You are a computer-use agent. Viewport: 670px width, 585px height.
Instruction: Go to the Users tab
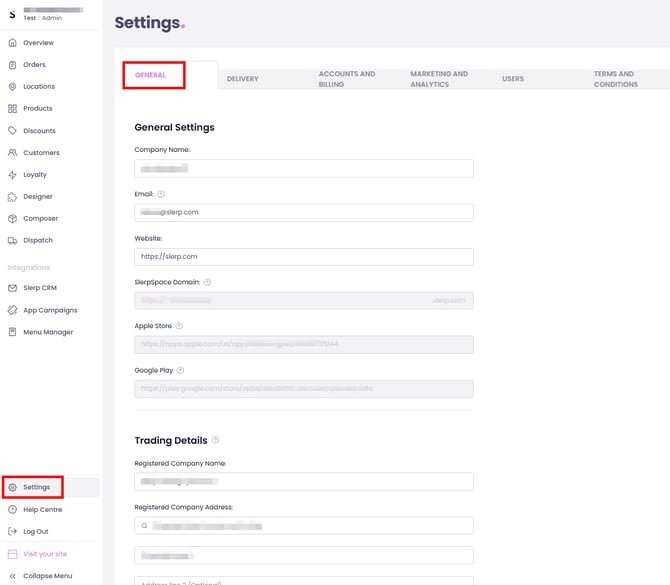[x=513, y=79]
